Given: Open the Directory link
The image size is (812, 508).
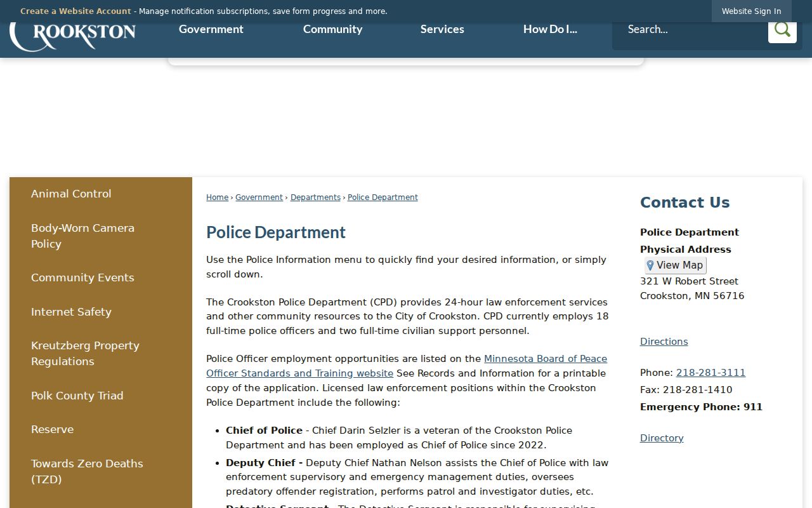Looking at the screenshot, I should (662, 438).
